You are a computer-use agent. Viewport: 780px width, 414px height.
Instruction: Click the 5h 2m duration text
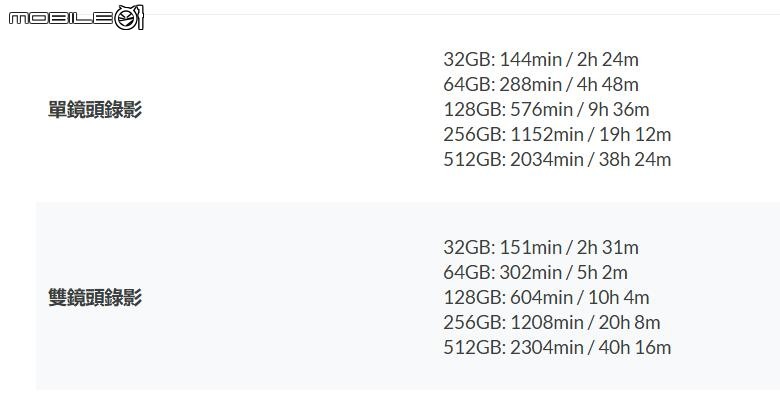[602, 272]
